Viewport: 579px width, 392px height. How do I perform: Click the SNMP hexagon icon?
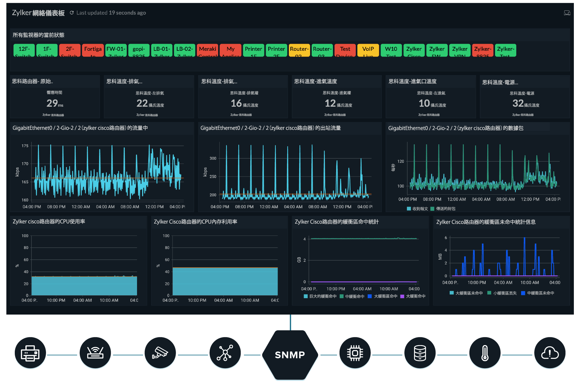tap(290, 354)
